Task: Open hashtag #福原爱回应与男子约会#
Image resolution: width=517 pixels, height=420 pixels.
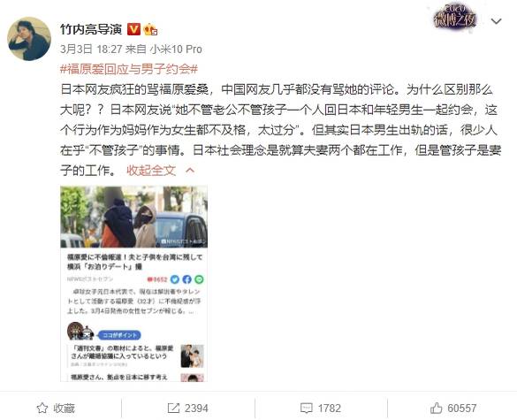Action: [x=129, y=69]
